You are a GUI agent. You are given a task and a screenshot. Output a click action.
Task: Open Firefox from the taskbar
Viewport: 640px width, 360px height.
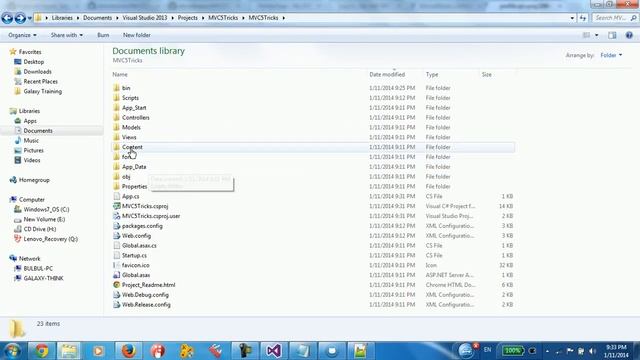click(x=129, y=351)
